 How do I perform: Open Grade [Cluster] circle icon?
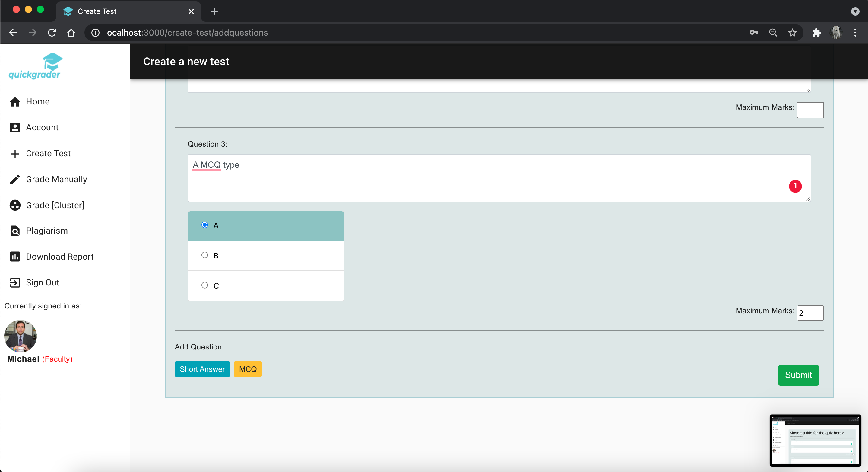(15, 205)
